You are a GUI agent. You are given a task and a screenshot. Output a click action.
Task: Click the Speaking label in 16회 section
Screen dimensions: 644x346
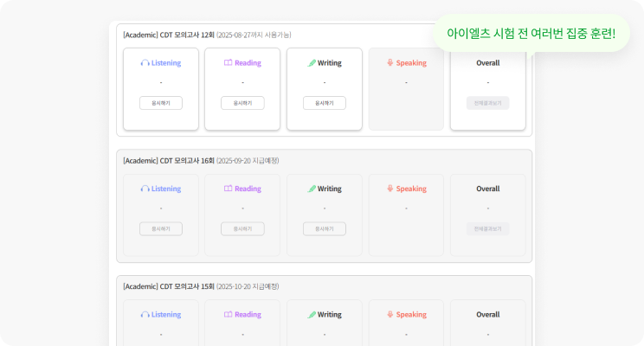(x=411, y=189)
